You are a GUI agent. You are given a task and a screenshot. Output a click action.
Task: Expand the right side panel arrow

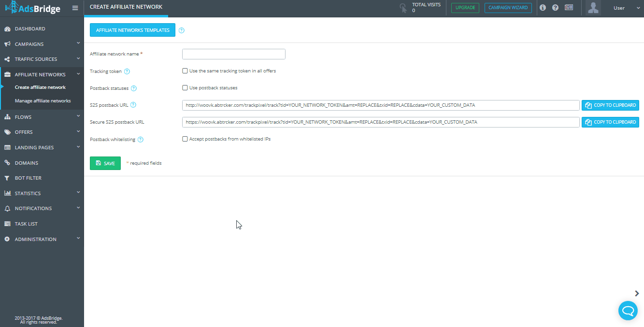[x=637, y=293]
